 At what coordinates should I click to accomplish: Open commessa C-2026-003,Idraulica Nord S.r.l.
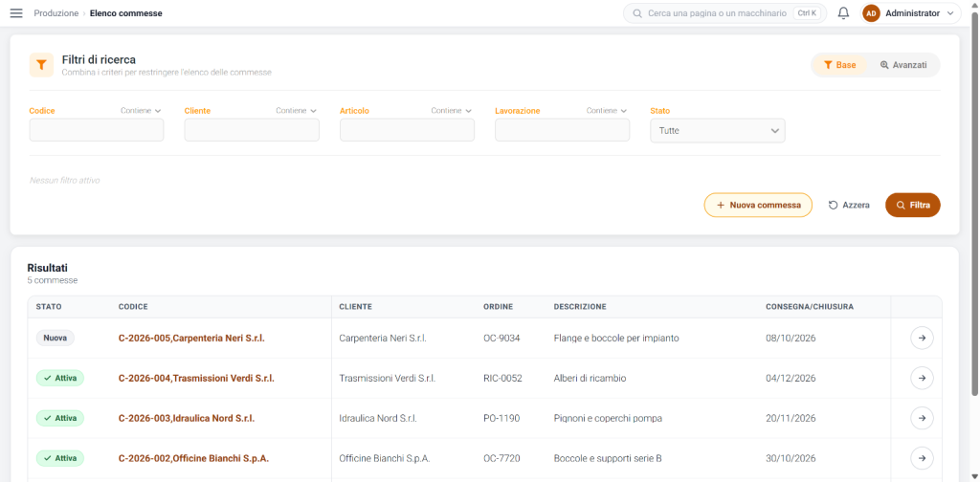coord(187,418)
